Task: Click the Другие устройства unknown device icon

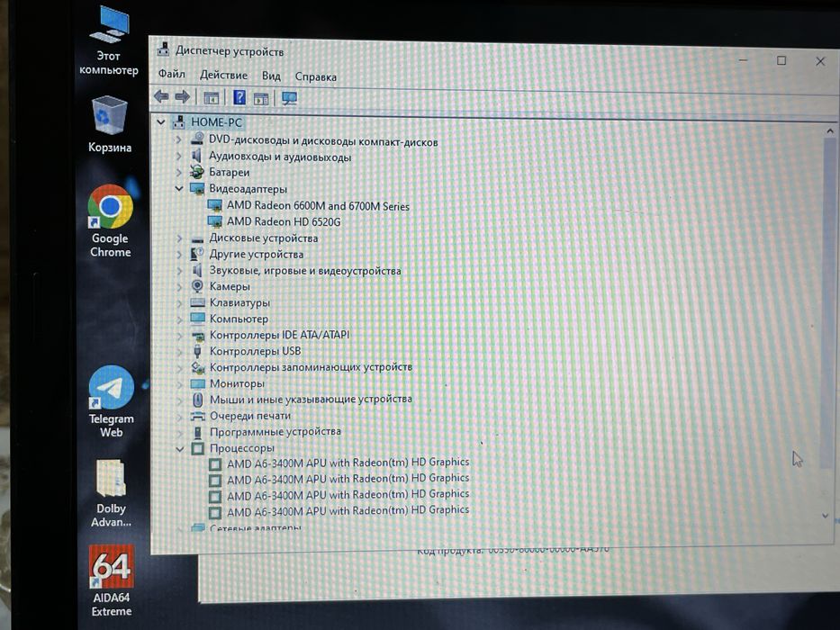Action: 197,254
